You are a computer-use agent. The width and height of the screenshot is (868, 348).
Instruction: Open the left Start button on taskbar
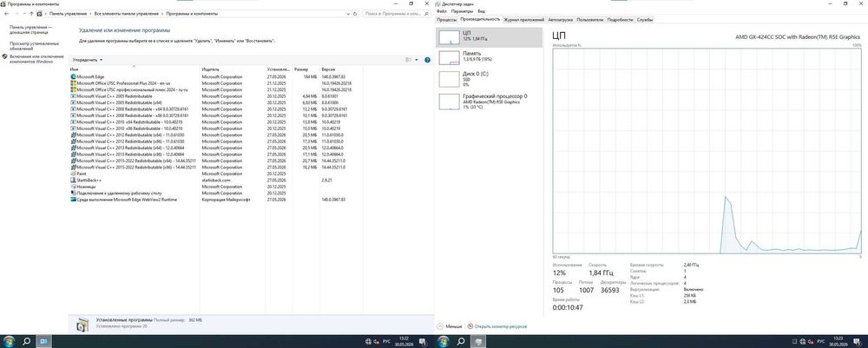point(9,341)
